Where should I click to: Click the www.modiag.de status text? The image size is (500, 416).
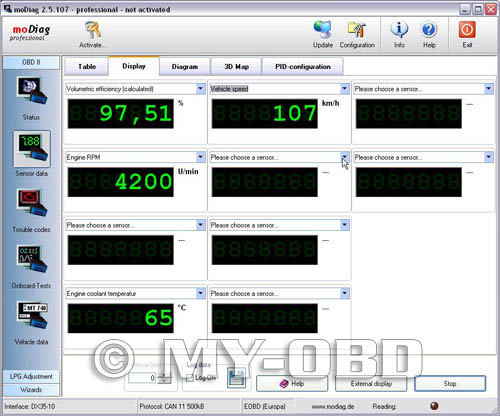[333, 406]
